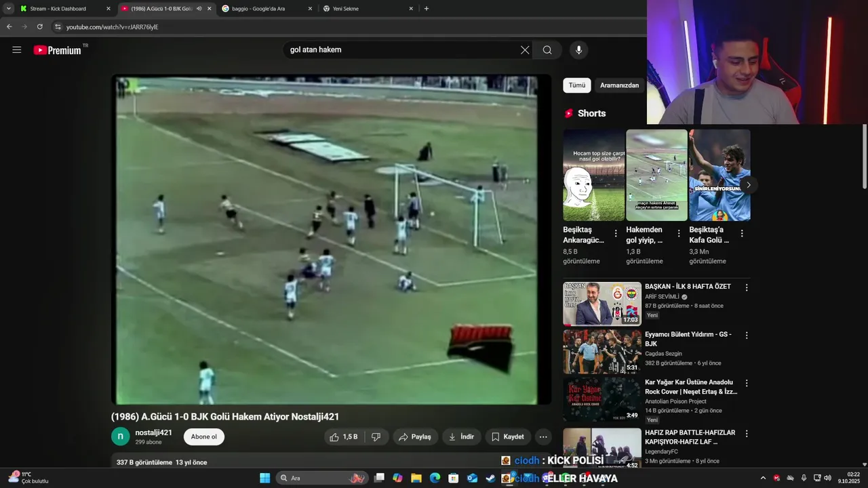Save video using Kaydet button
This screenshot has width=868, height=488.
(508, 437)
